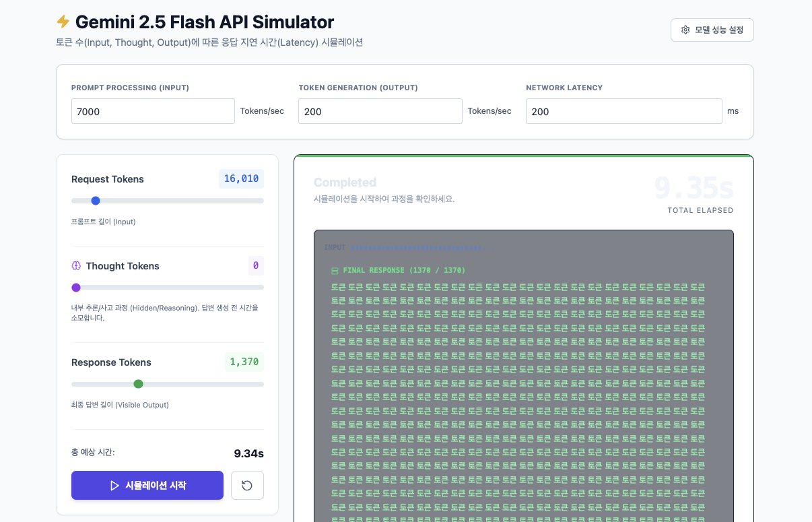Adjust the Response Tokens slider handle
This screenshot has height=522, width=812.
click(138, 384)
